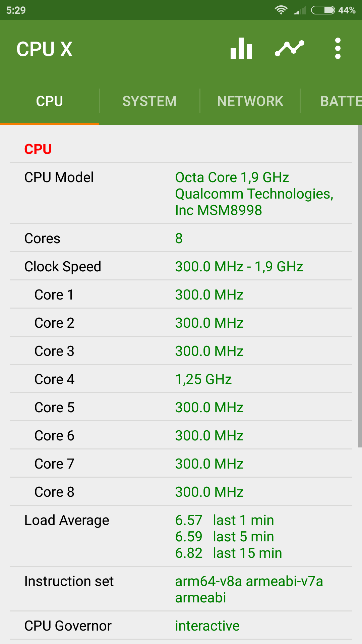Image resolution: width=362 pixels, height=644 pixels.
Task: Tap the battery indicator icon
Action: [x=323, y=10]
